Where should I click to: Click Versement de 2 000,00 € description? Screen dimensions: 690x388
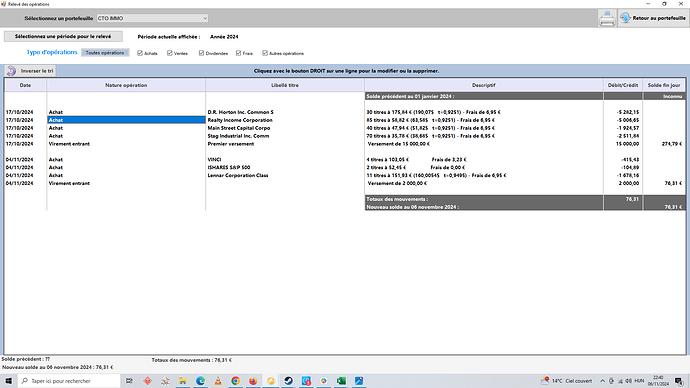tap(397, 183)
